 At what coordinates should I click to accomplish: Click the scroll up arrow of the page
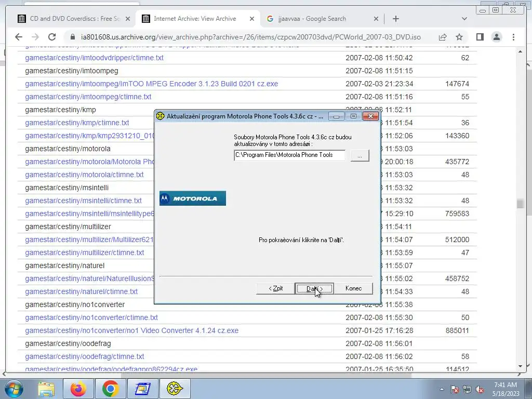pyautogui.click(x=520, y=51)
